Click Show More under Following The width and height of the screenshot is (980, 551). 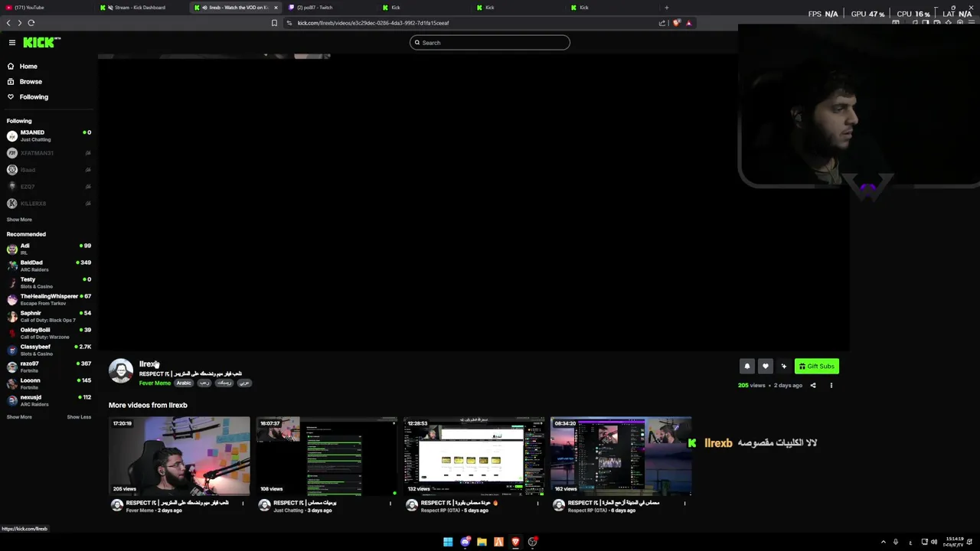click(19, 220)
